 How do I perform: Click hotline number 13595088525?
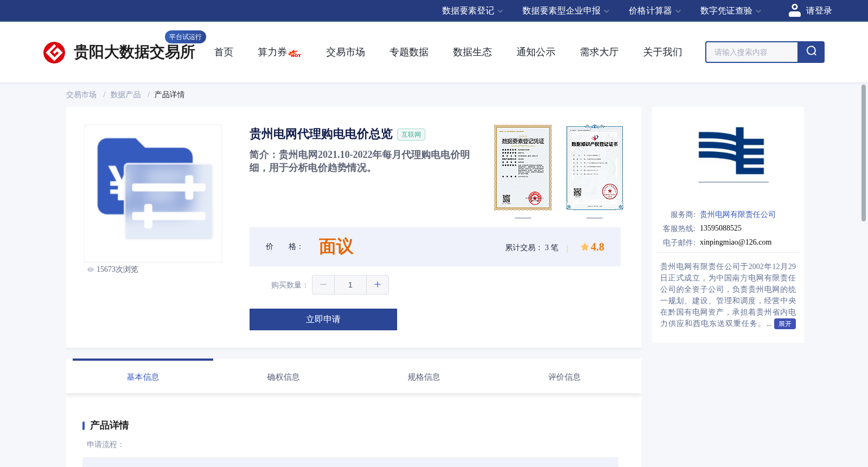tap(720, 228)
